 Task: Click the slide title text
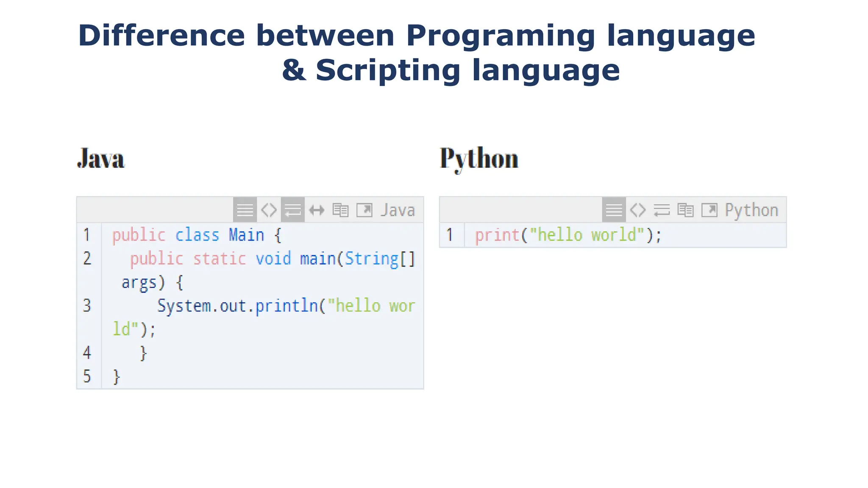coord(417,53)
